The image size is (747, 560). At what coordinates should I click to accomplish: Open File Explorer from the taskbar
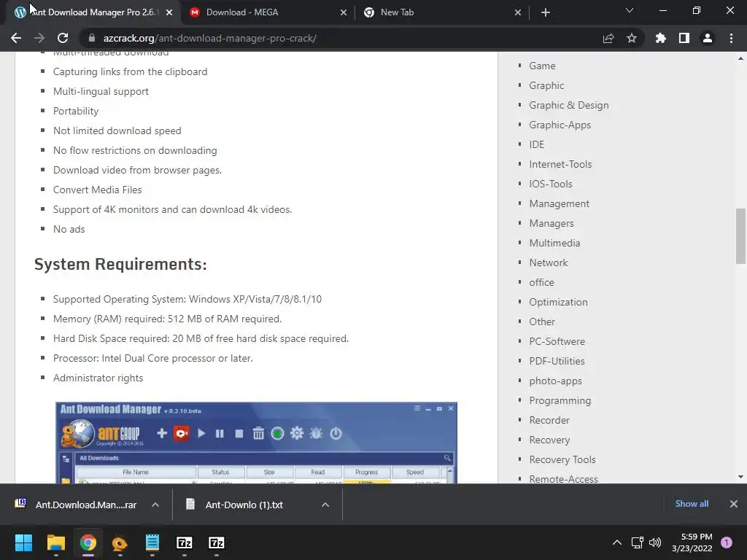(55, 542)
